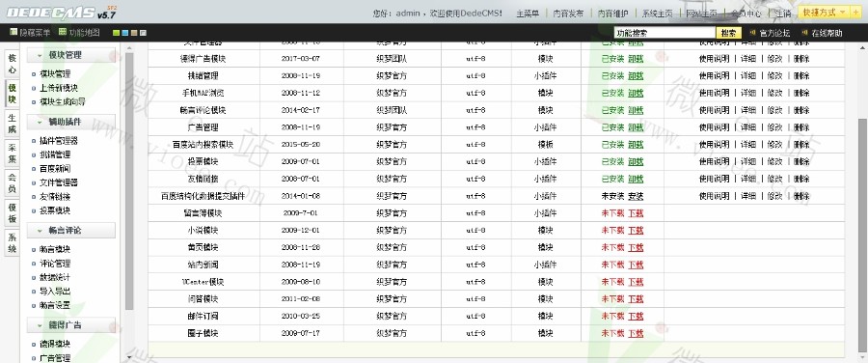The width and height of the screenshot is (868, 363).
Task: Click 下载 for the 问答模块 row
Action: pos(636,299)
